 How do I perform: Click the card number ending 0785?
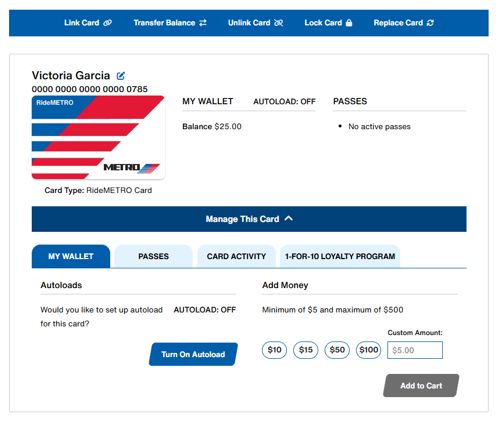tap(90, 89)
